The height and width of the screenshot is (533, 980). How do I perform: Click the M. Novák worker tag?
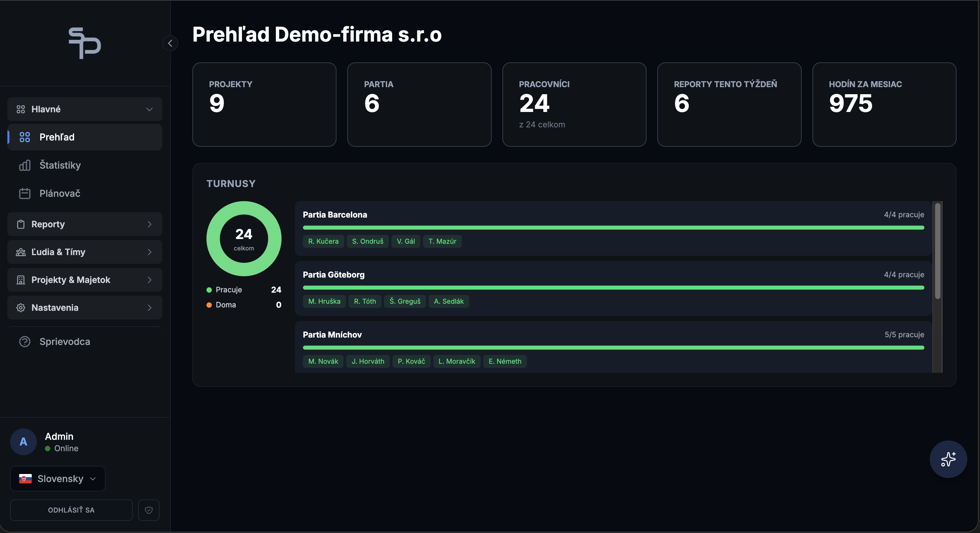[x=323, y=361]
